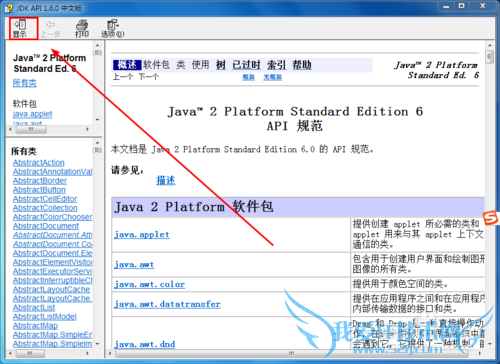The width and height of the screenshot is (500, 364).
Task: Select the 概述 navigation tab
Action: (x=127, y=65)
